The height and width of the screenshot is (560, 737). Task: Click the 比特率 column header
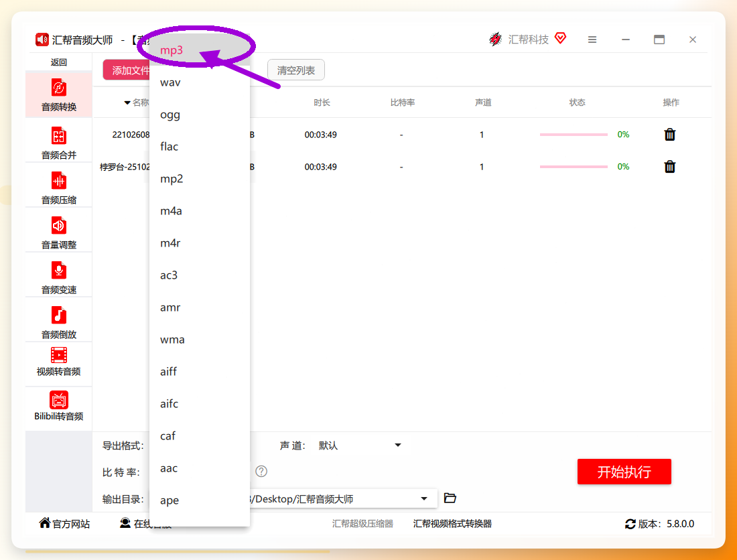pyautogui.click(x=403, y=102)
